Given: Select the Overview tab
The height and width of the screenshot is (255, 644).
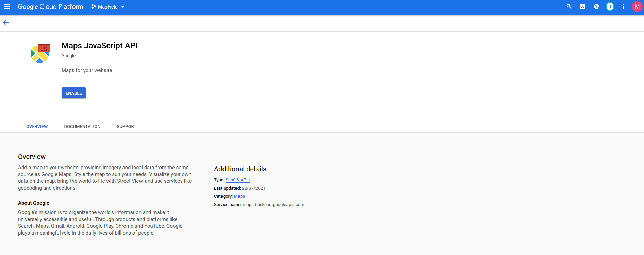Looking at the screenshot, I should [37, 127].
